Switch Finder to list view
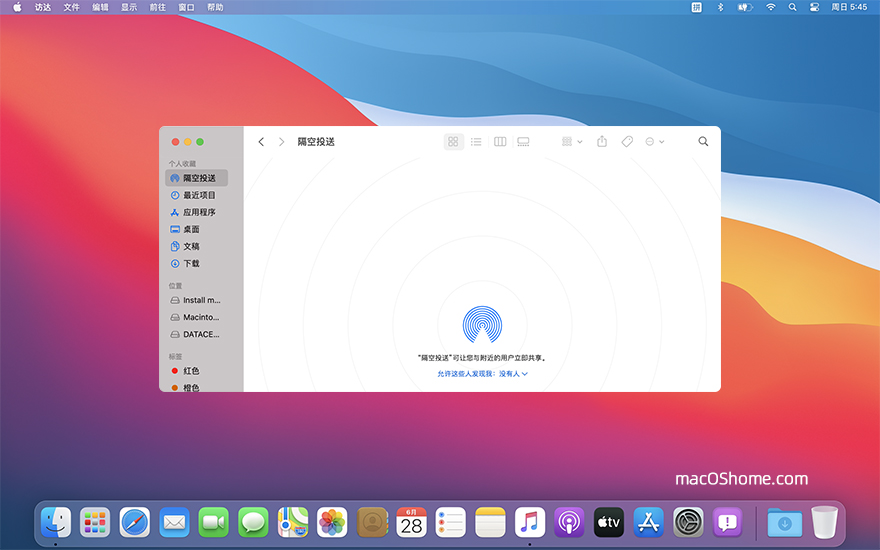 (476, 142)
